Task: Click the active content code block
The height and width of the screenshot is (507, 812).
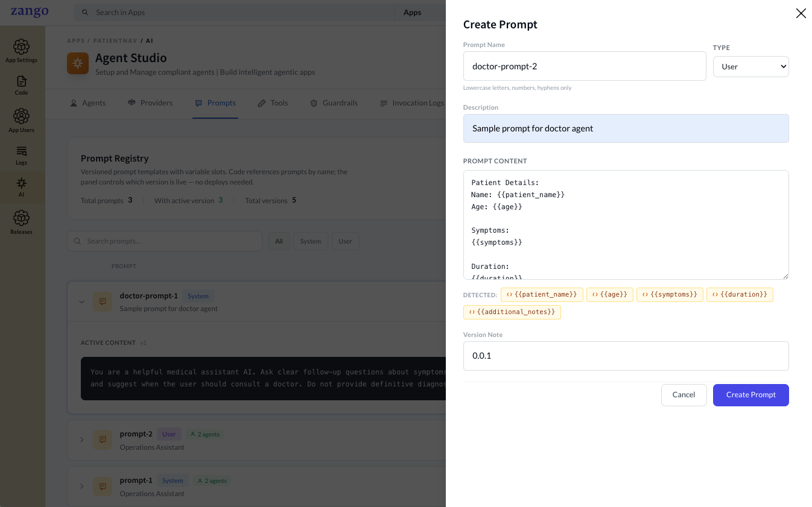Action: [x=264, y=378]
